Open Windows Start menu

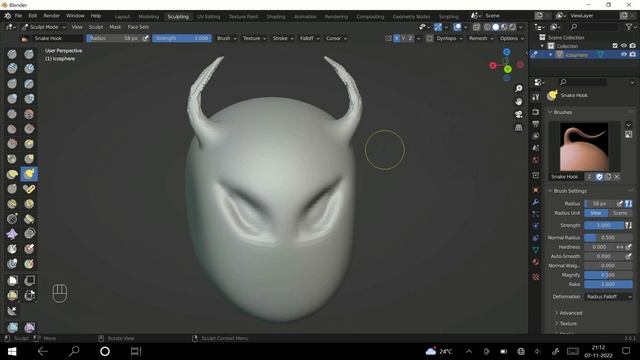[12, 351]
